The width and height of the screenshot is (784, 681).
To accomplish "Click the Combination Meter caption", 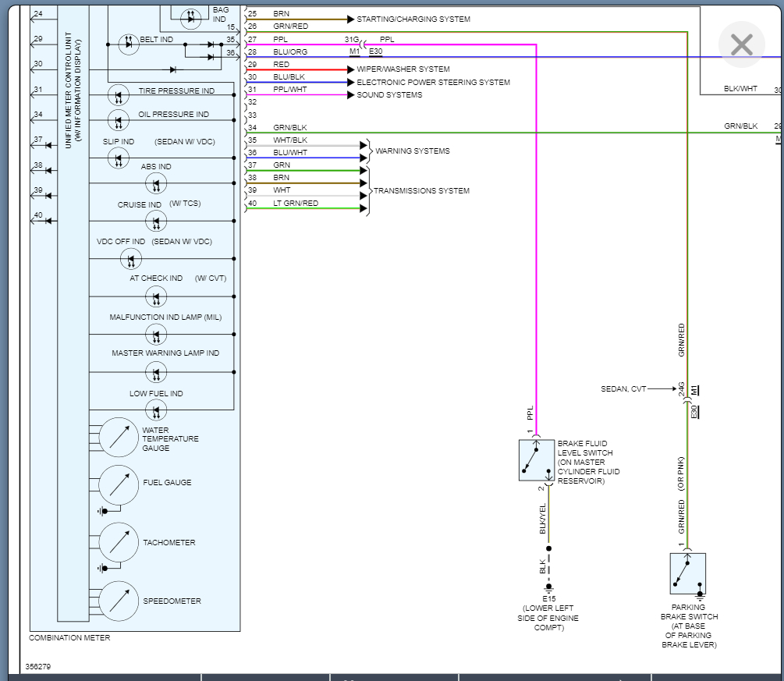I will [x=69, y=638].
